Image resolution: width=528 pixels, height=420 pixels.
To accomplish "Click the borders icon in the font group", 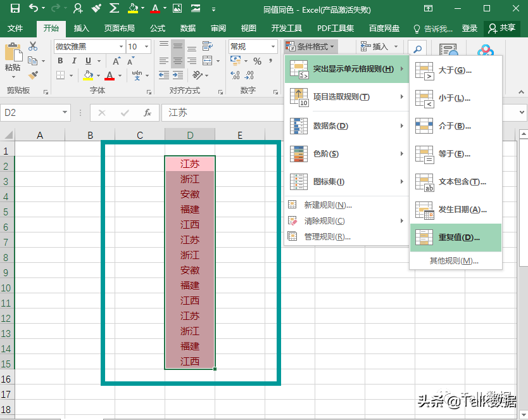I will tap(60, 75).
